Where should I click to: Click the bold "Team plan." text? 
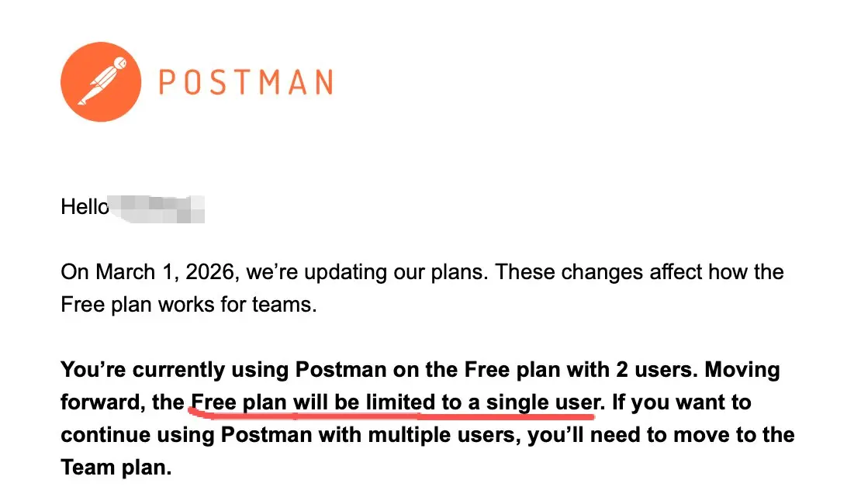click(116, 468)
